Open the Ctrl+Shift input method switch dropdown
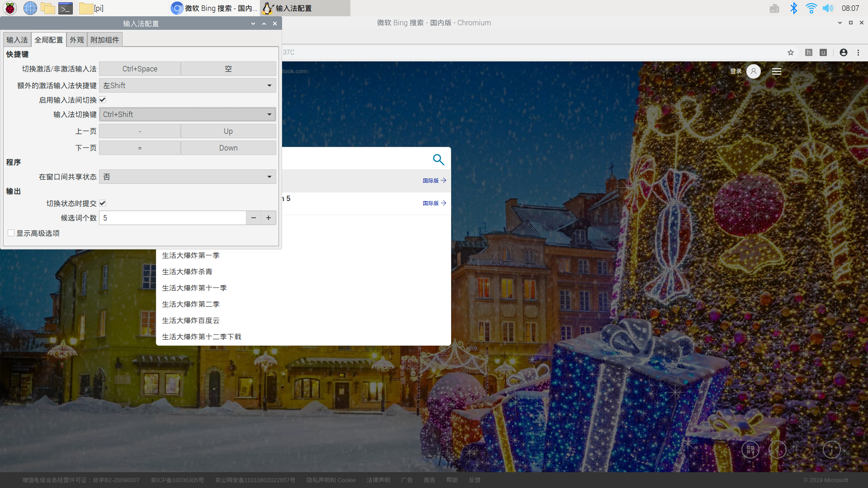 [x=187, y=114]
